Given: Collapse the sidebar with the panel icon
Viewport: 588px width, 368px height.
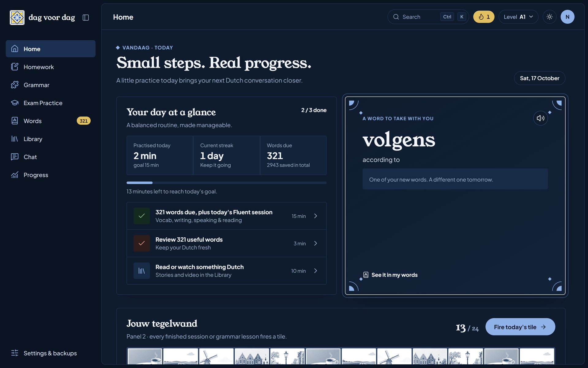Looking at the screenshot, I should (x=86, y=17).
